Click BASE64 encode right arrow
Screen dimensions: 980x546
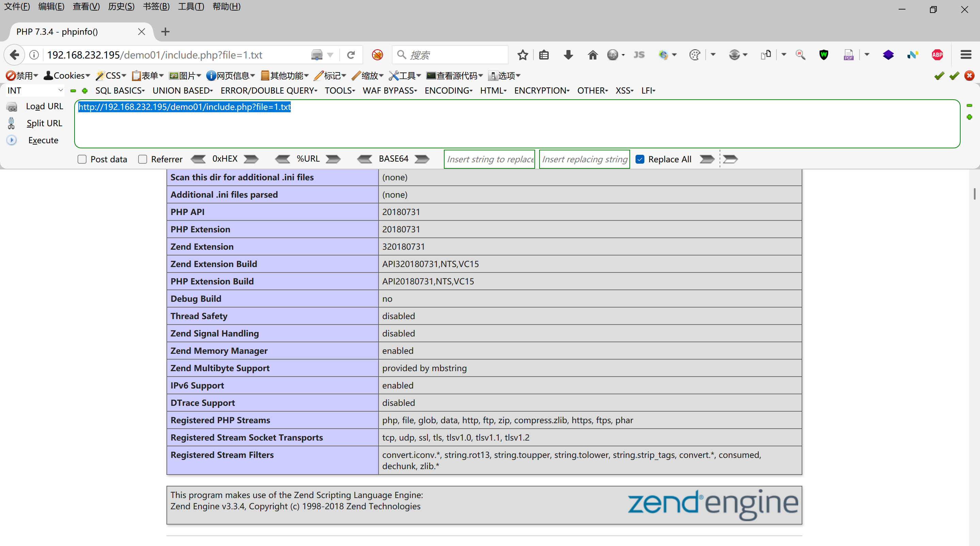pos(421,159)
